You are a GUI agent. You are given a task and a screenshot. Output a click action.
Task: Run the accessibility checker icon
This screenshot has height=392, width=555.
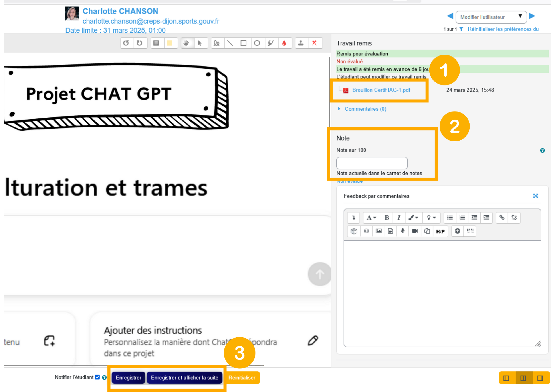[458, 231]
